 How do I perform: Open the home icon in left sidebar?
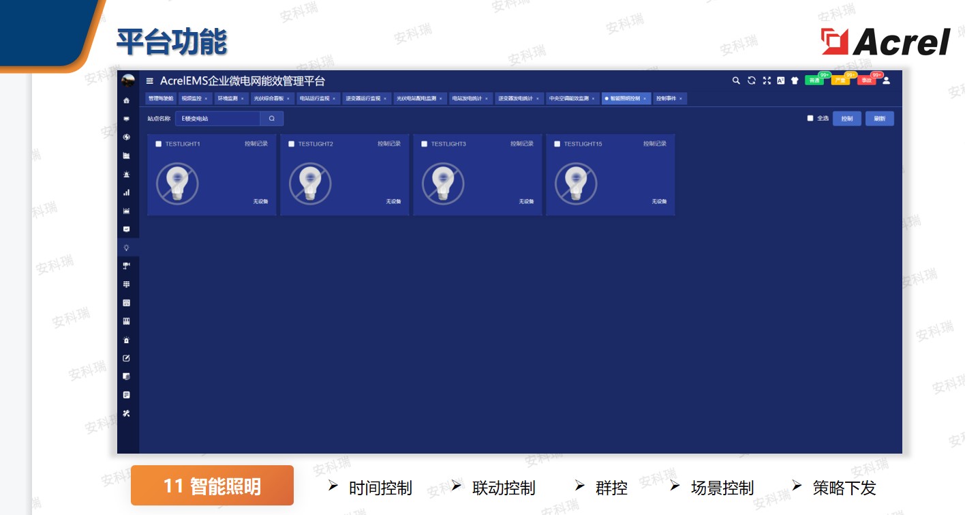(x=126, y=100)
